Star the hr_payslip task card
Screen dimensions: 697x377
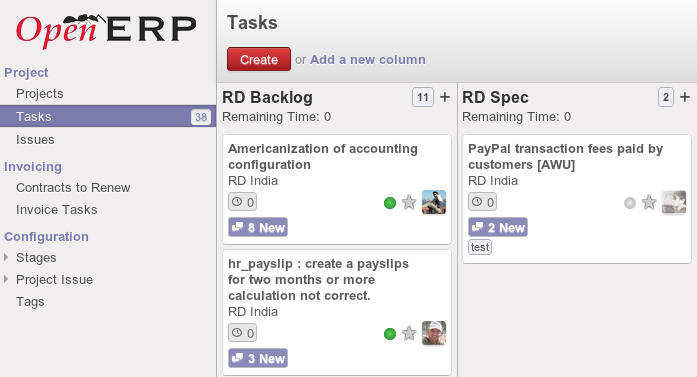[409, 333]
